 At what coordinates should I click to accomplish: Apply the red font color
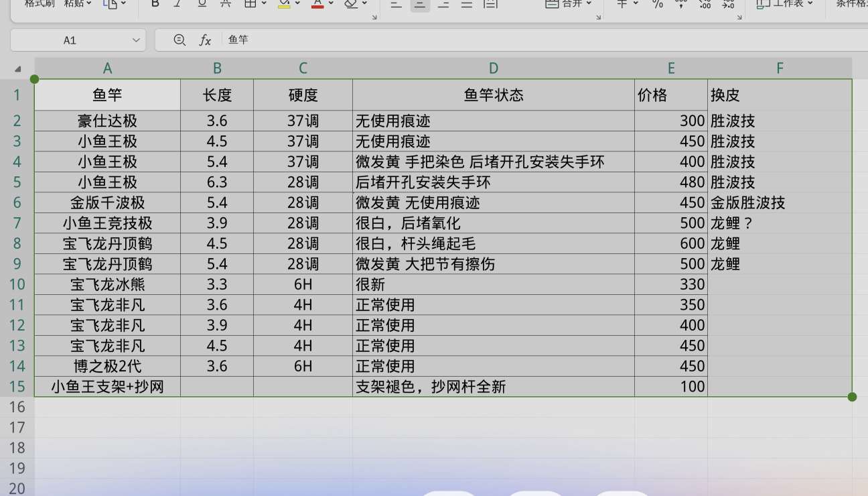coord(317,3)
